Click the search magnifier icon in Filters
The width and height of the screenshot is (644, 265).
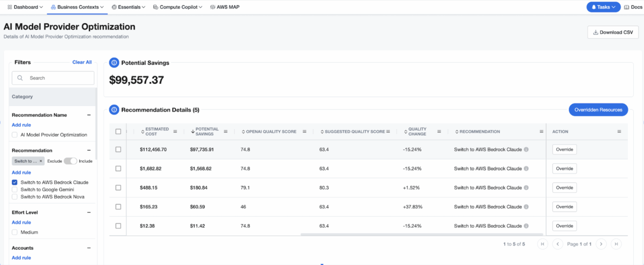(20, 78)
